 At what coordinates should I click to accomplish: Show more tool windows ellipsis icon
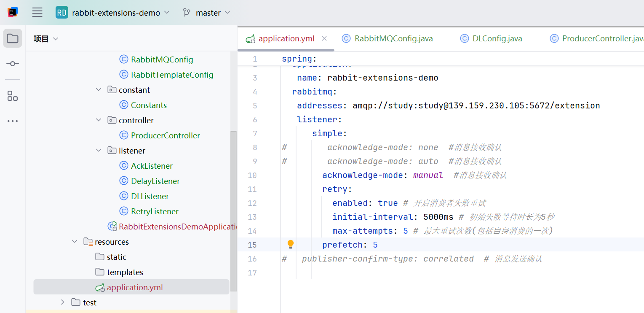13,121
